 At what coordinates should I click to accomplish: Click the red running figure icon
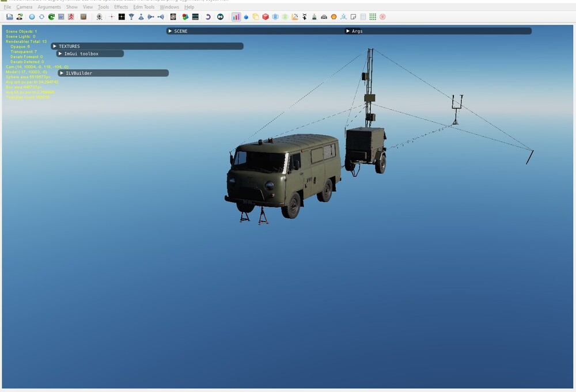tap(71, 17)
